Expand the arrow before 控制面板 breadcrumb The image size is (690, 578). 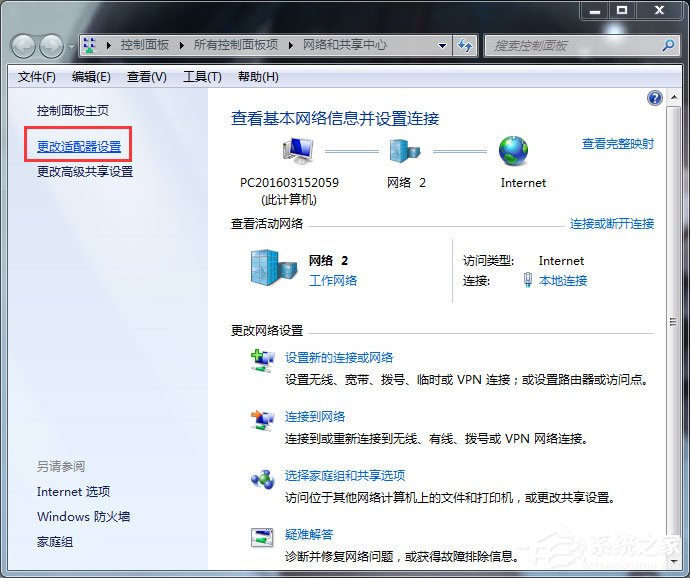[109, 45]
